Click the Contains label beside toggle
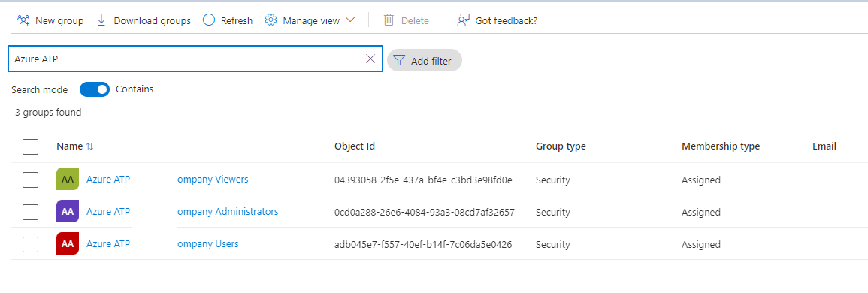 [135, 89]
